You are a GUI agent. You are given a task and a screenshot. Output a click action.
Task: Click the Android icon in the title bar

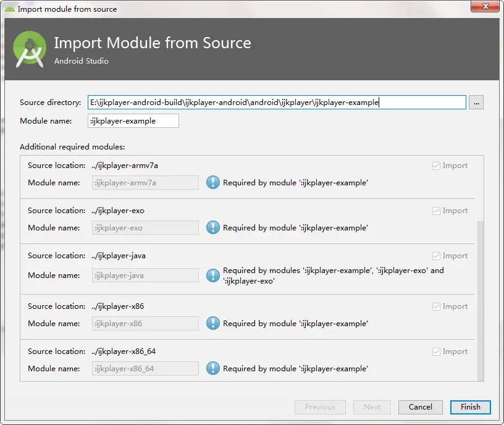point(9,9)
